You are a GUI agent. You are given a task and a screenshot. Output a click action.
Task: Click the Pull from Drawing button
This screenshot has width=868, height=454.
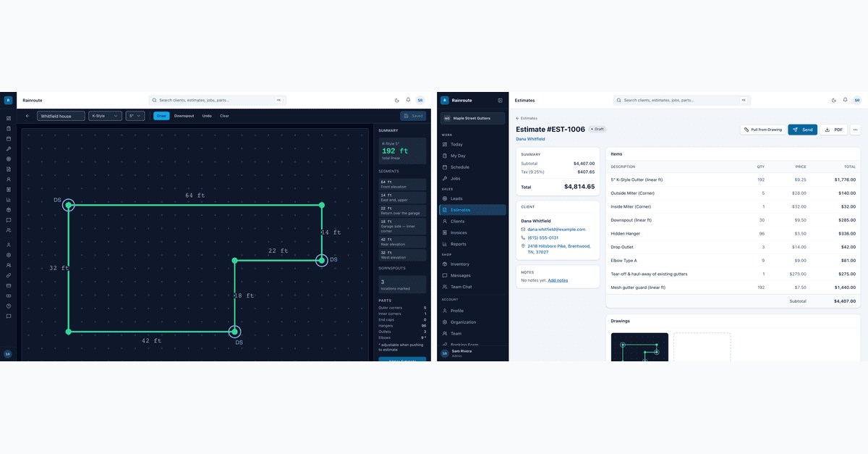pos(762,130)
